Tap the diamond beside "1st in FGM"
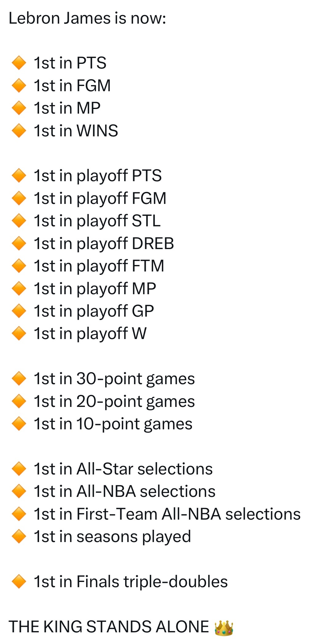 [19, 85]
